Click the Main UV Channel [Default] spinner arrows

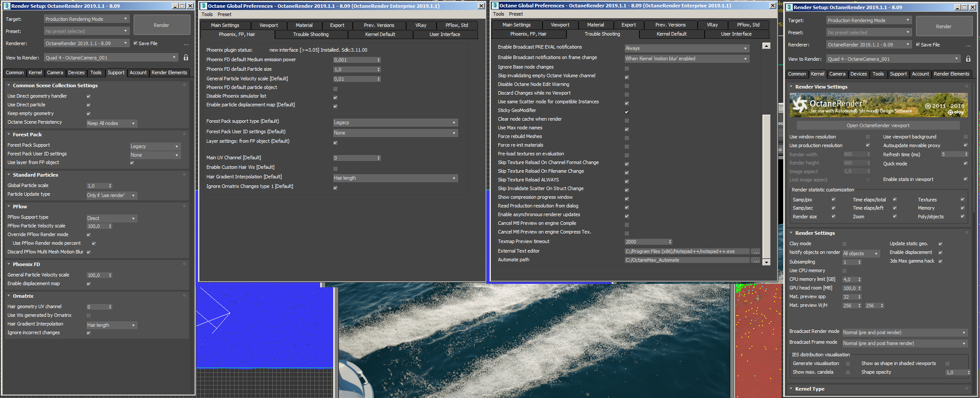(x=379, y=158)
